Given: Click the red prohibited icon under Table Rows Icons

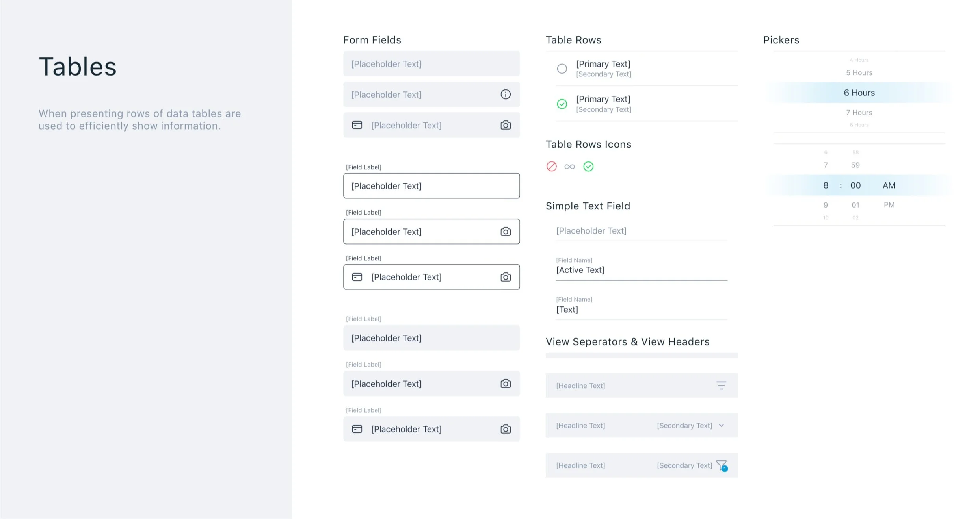Looking at the screenshot, I should pos(551,167).
